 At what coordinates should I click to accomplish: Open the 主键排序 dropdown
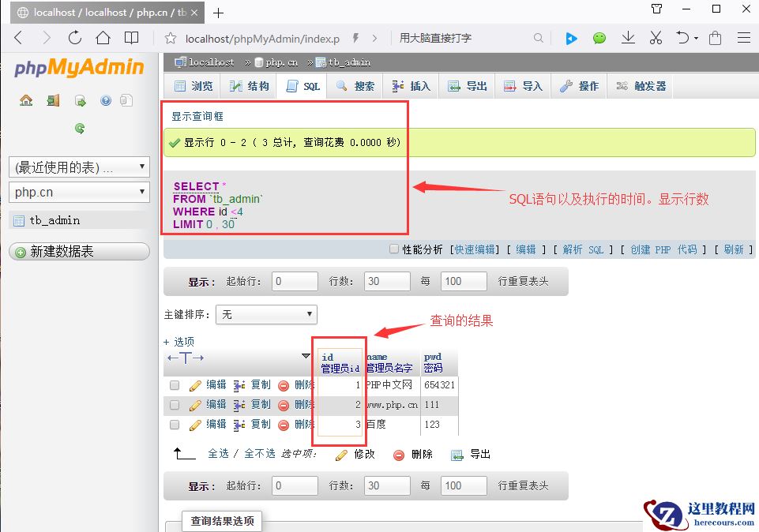click(x=266, y=314)
